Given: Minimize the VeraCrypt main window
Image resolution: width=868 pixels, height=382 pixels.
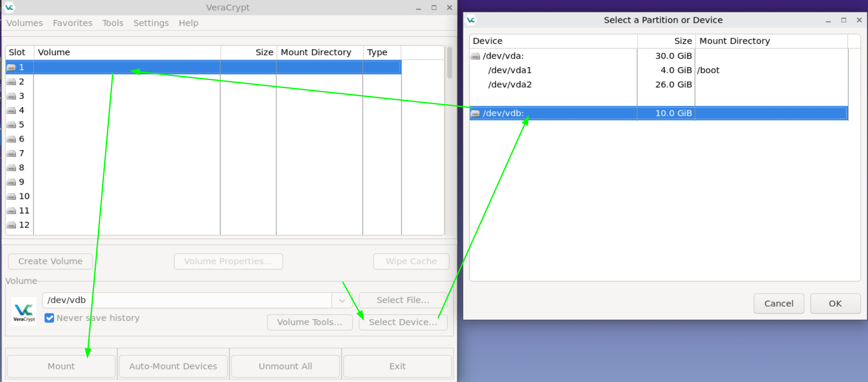Looking at the screenshot, I should [x=419, y=8].
